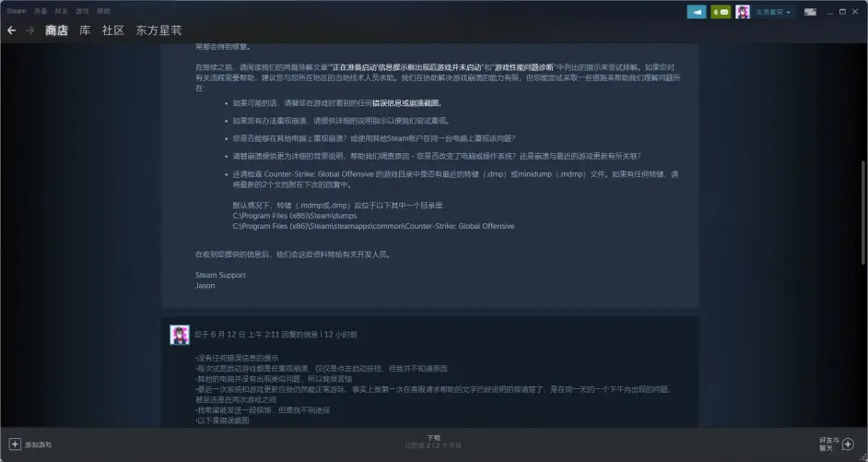Click the line "没有任何错误信息的提示"
Screen dimensions: 868x462
pos(237,358)
